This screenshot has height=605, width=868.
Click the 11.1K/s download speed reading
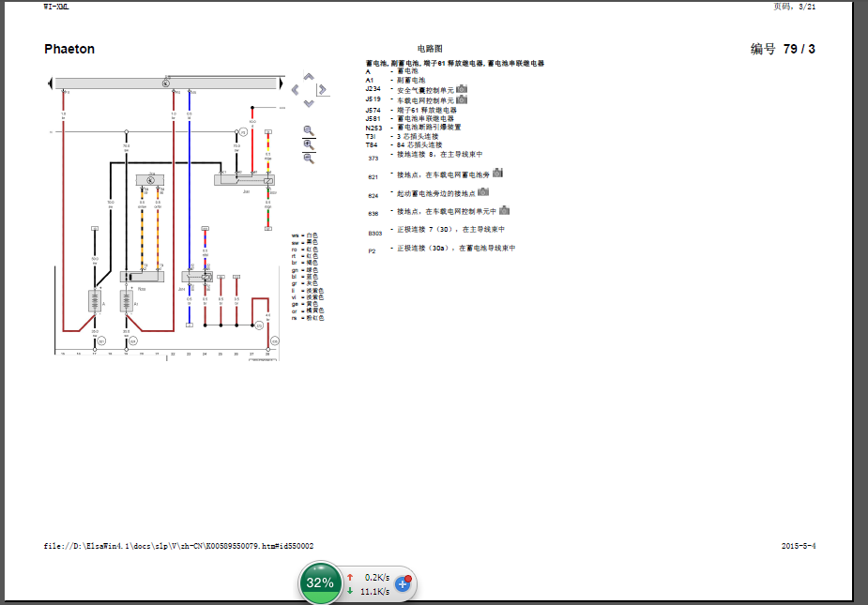pos(374,592)
